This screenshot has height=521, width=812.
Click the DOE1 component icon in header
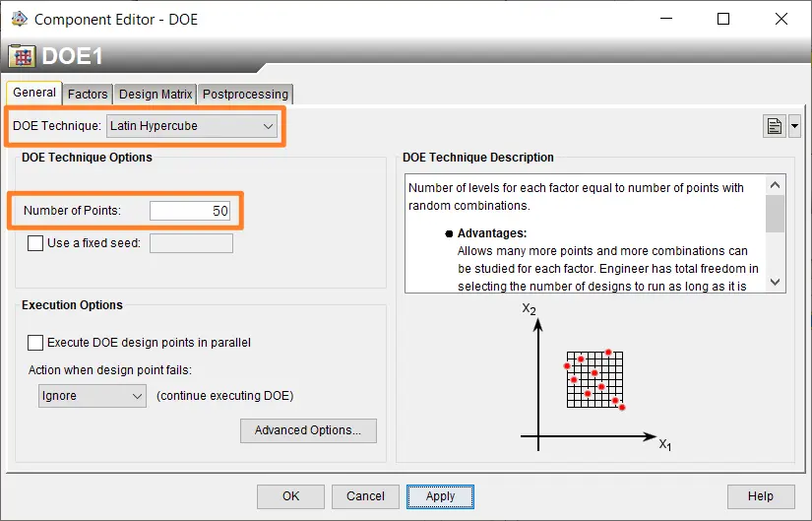point(22,56)
